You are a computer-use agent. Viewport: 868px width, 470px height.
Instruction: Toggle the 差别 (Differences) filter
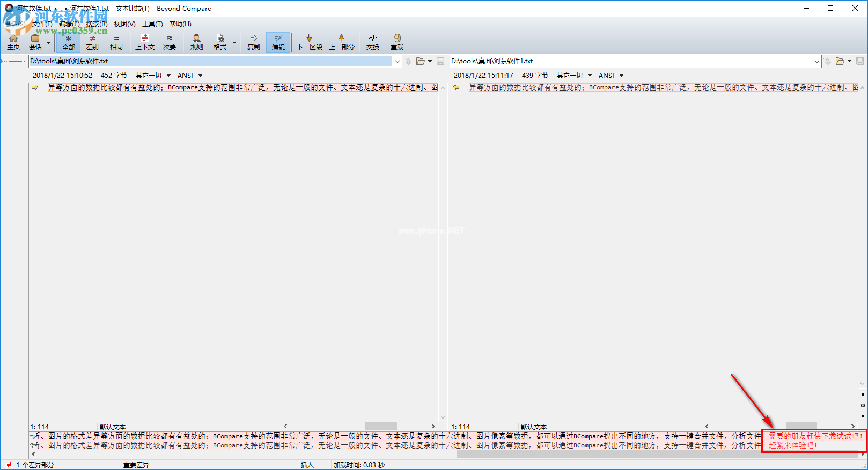(x=92, y=42)
